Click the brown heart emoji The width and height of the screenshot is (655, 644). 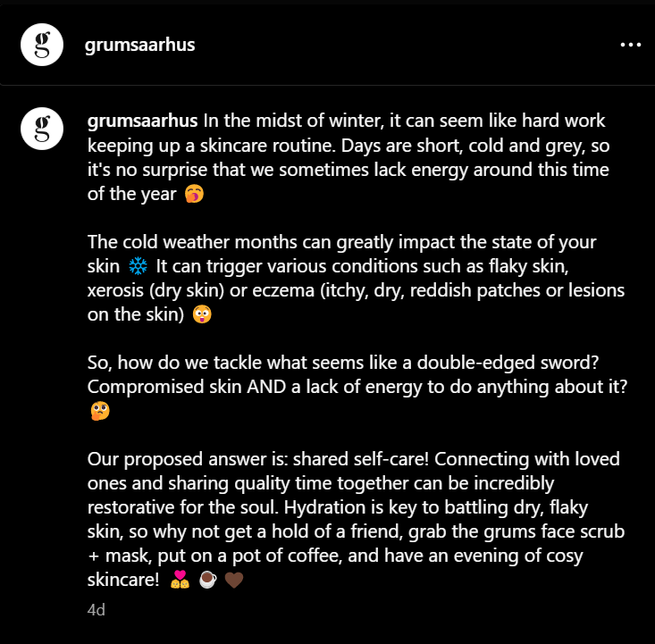click(x=234, y=580)
